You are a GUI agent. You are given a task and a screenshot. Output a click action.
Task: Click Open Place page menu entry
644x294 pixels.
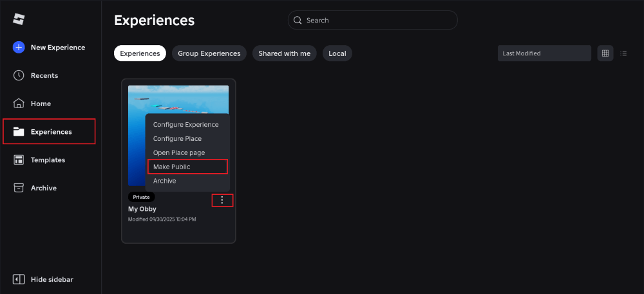(x=179, y=153)
